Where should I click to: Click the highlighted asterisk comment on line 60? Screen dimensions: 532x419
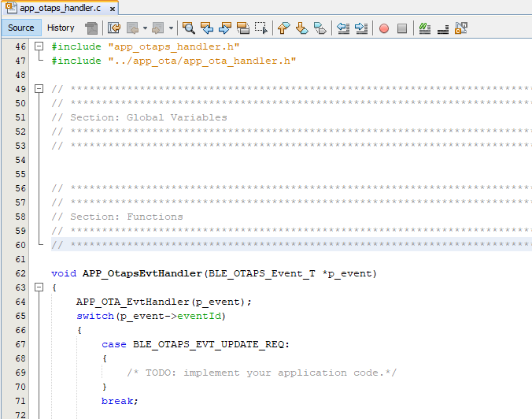(291, 244)
